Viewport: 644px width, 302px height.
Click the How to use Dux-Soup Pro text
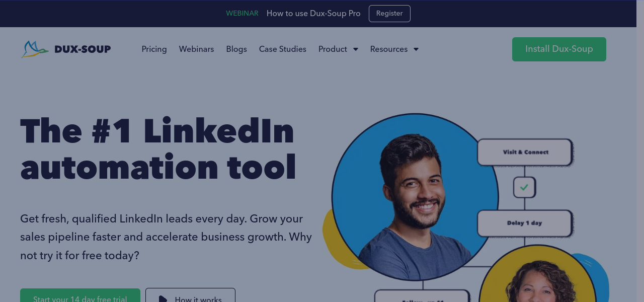(x=313, y=14)
